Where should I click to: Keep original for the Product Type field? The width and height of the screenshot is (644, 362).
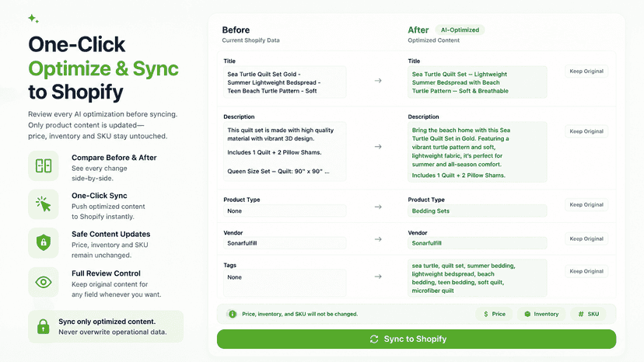coord(586,204)
